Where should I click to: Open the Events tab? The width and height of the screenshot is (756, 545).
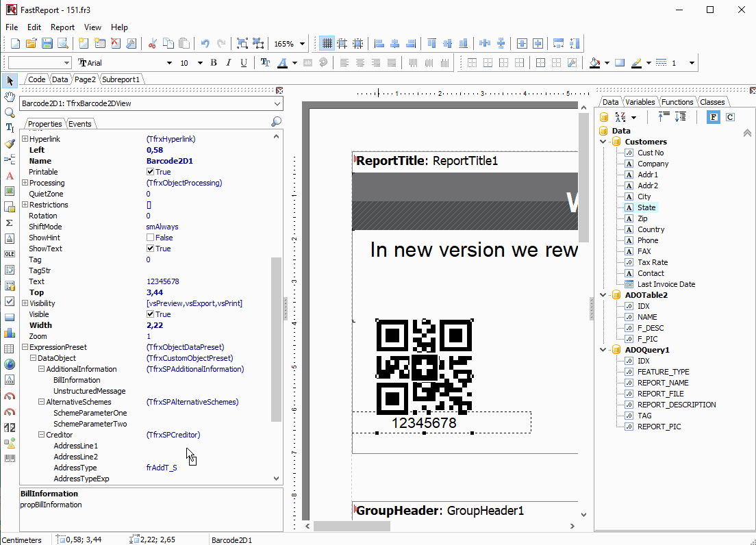pyautogui.click(x=79, y=124)
